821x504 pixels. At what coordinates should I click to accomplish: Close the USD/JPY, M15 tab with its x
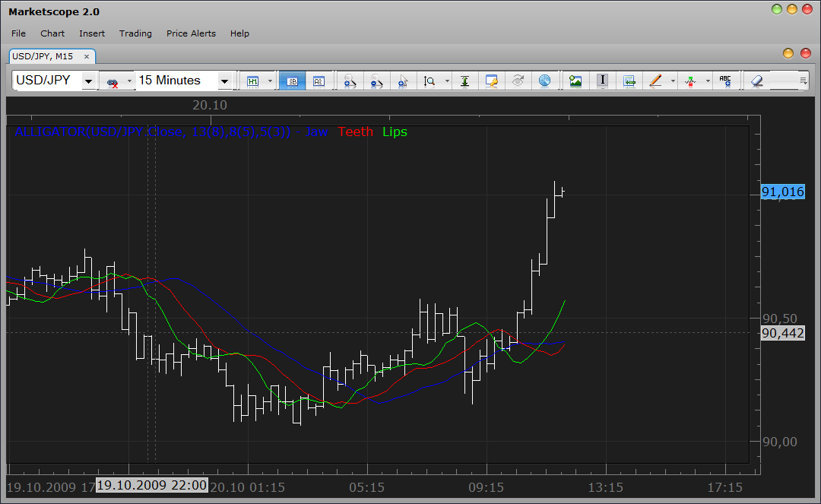click(x=87, y=56)
